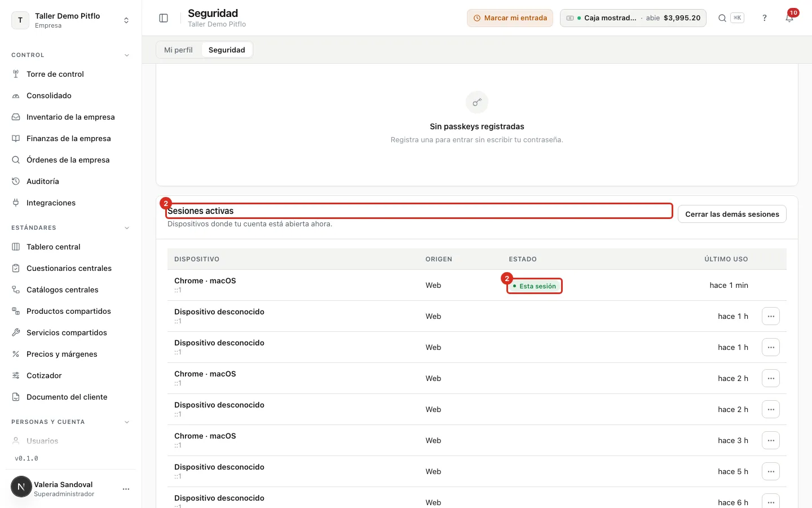Open options for Dispositivo desconocido session hace 2 h
Image resolution: width=812 pixels, height=508 pixels.
771,409
